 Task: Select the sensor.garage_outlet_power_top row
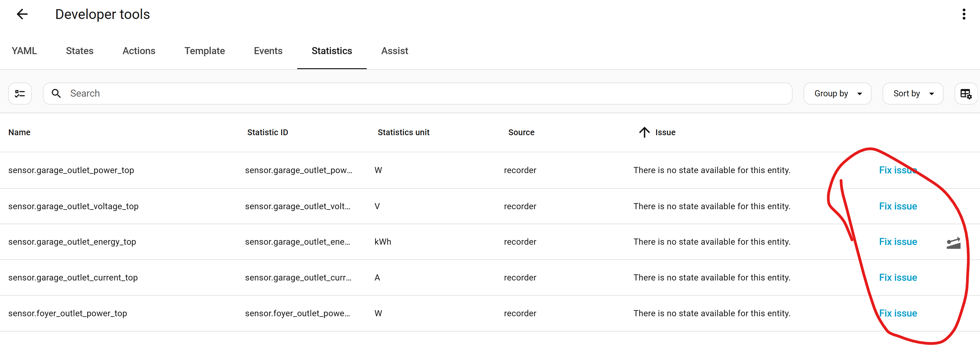pos(71,170)
